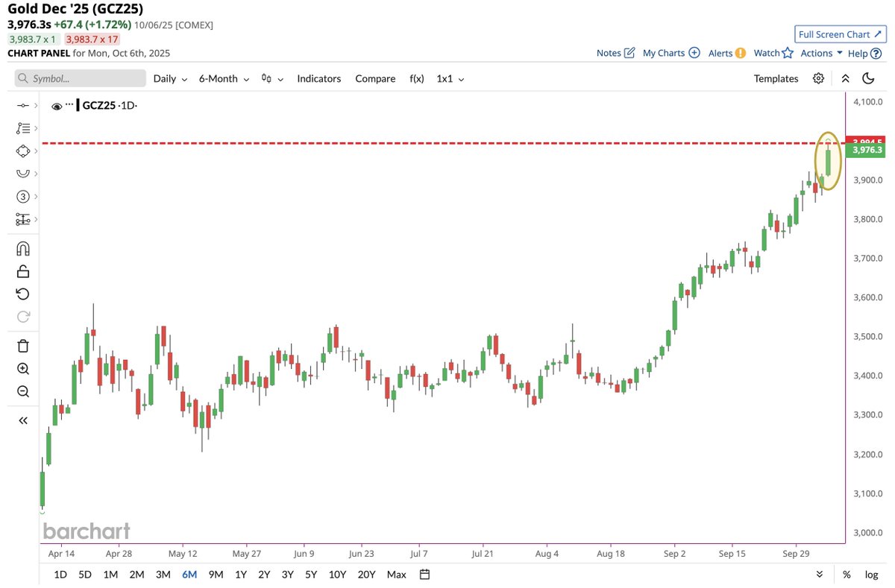Select the numbered annotation tool
The image size is (895, 588).
tap(22, 197)
